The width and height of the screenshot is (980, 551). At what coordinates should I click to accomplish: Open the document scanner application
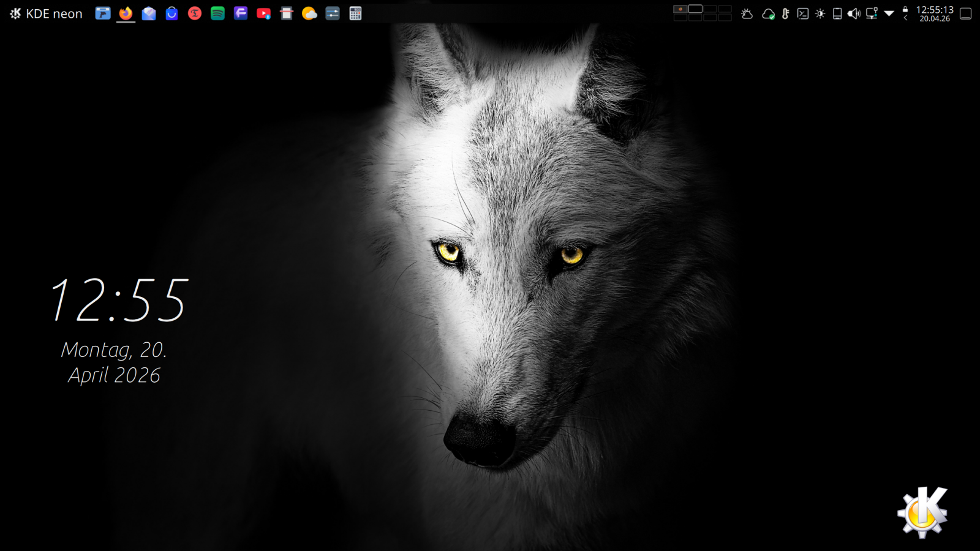point(287,13)
